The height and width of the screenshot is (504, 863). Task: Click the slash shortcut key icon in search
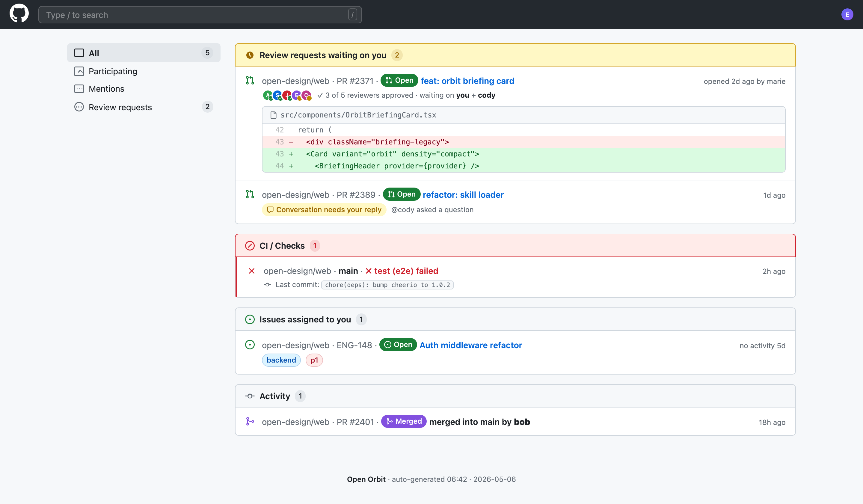click(352, 15)
